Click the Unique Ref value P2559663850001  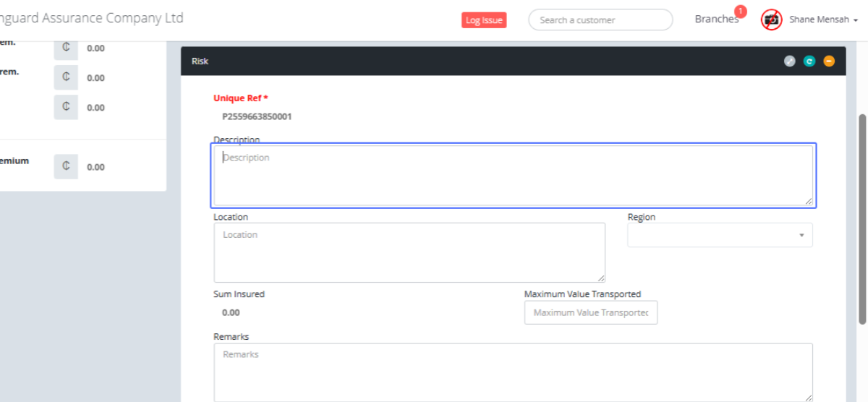257,116
